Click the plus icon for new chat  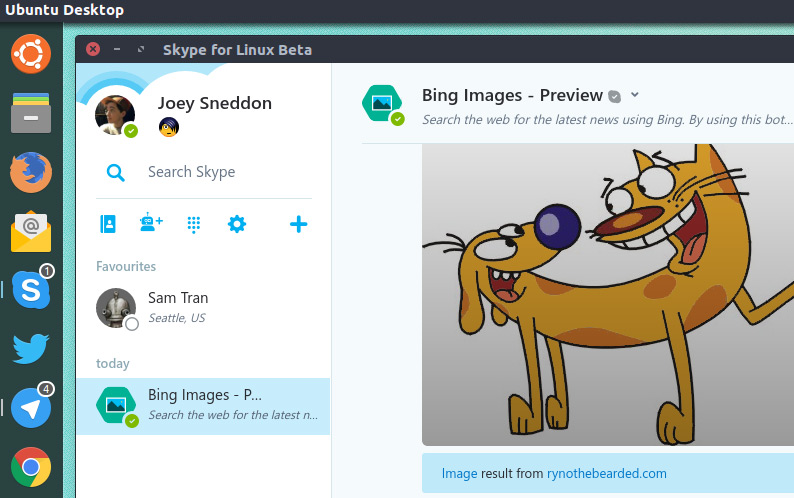point(298,224)
